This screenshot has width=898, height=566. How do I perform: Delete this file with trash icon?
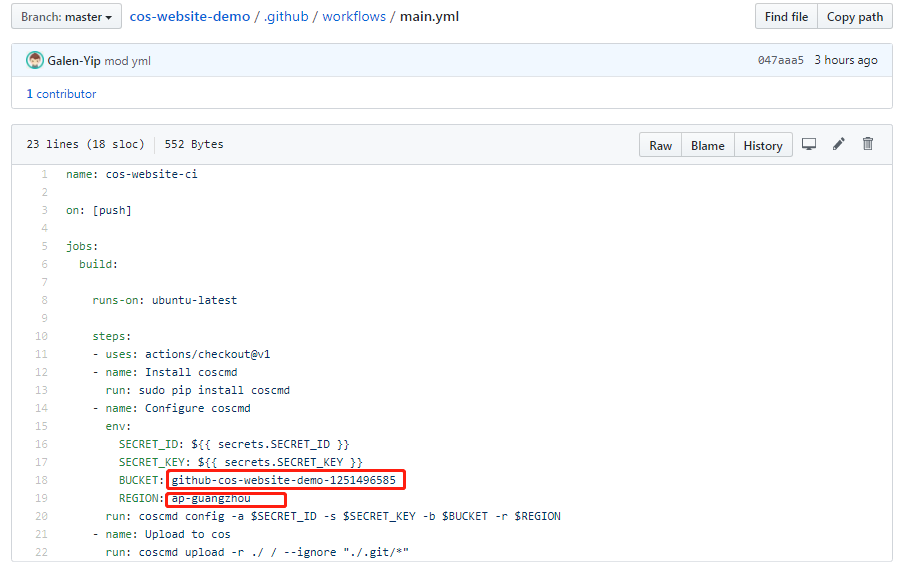[x=868, y=144]
